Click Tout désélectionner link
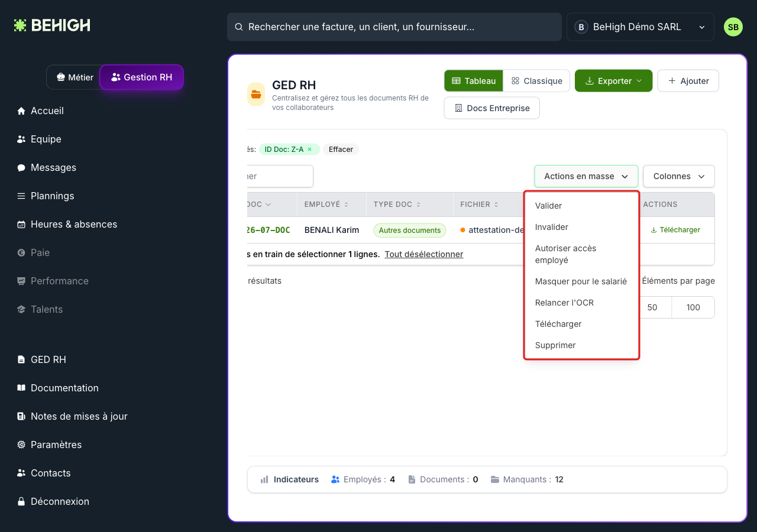The image size is (757, 532). [424, 254]
